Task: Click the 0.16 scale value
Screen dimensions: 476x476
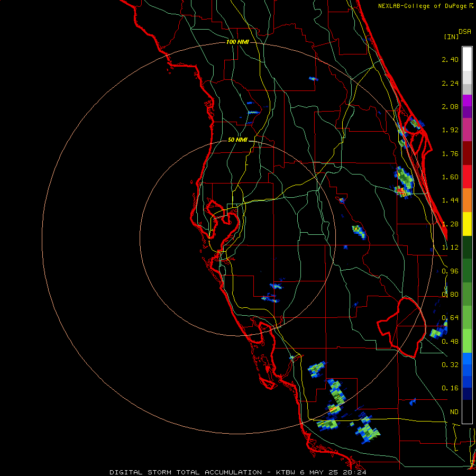Action: pyautogui.click(x=450, y=388)
